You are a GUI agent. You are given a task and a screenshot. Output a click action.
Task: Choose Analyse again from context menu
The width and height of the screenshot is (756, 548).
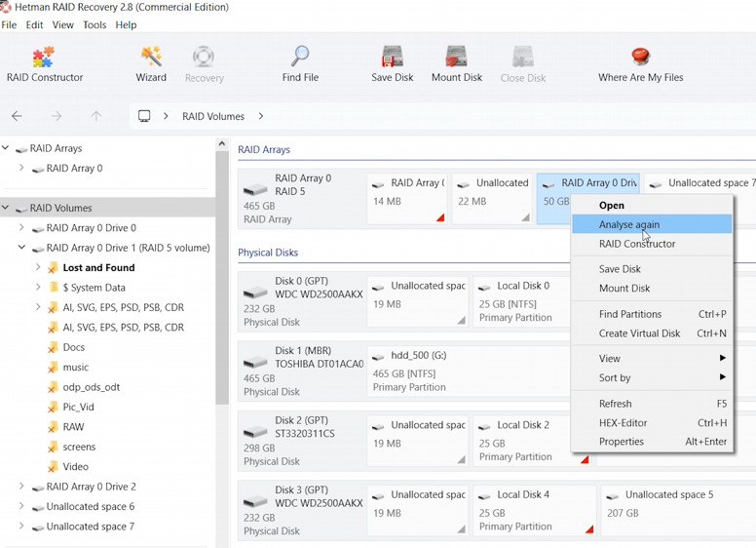[x=652, y=224]
